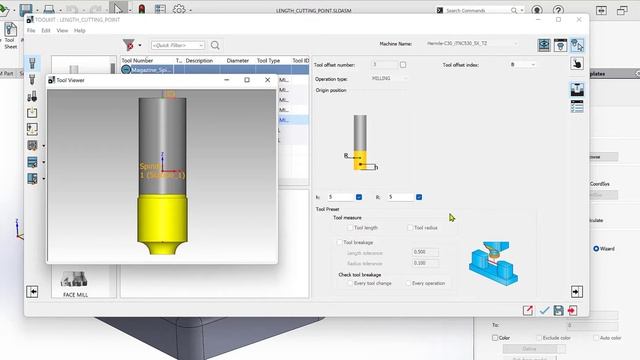This screenshot has width=640, height=360.
Task: Open the help question mark icon
Action: pyautogui.click(x=558, y=10)
